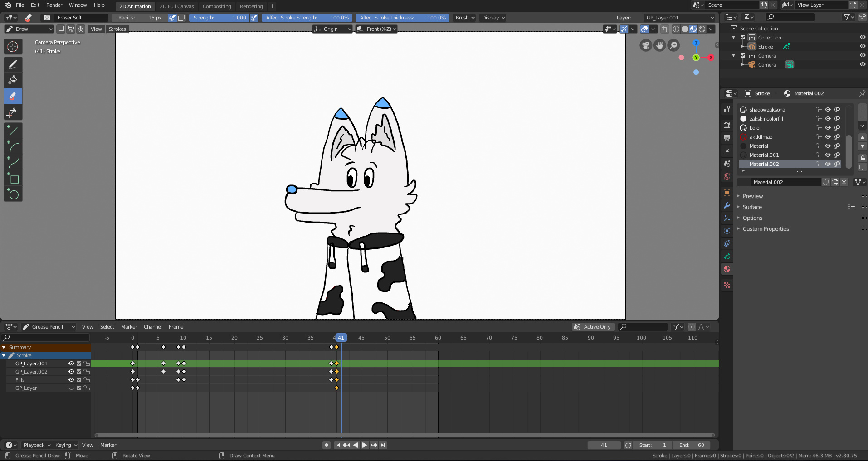868x461 pixels.
Task: Open the Draw mode dropdown
Action: click(x=29, y=29)
